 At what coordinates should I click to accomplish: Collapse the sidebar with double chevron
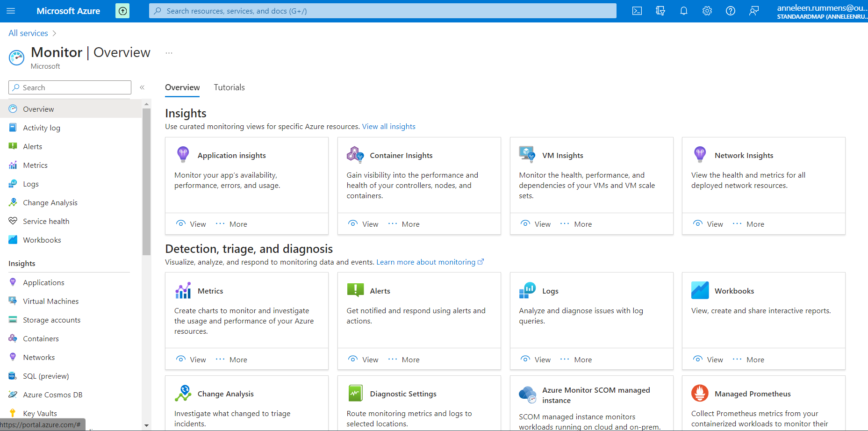tap(142, 87)
